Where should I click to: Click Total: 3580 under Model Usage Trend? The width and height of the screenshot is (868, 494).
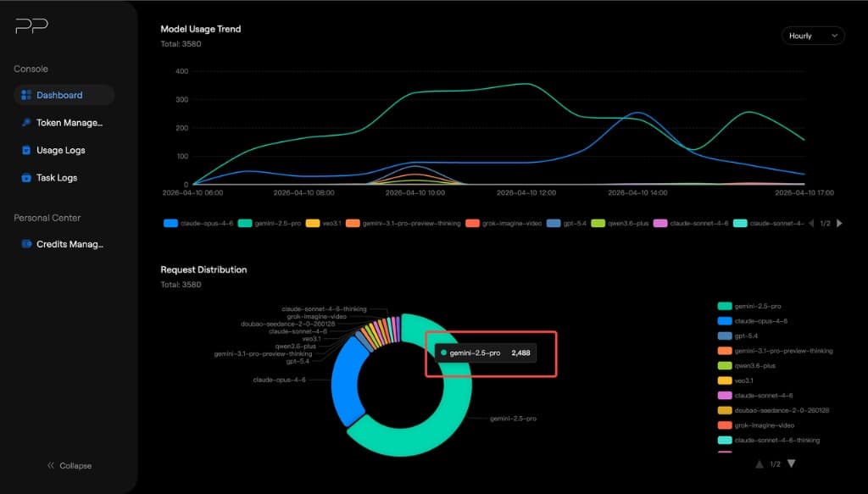(181, 44)
